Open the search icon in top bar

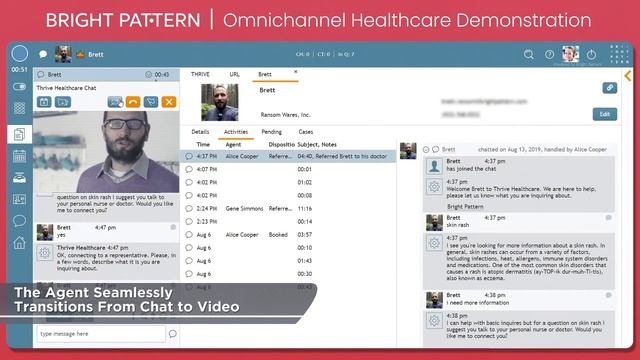(529, 54)
